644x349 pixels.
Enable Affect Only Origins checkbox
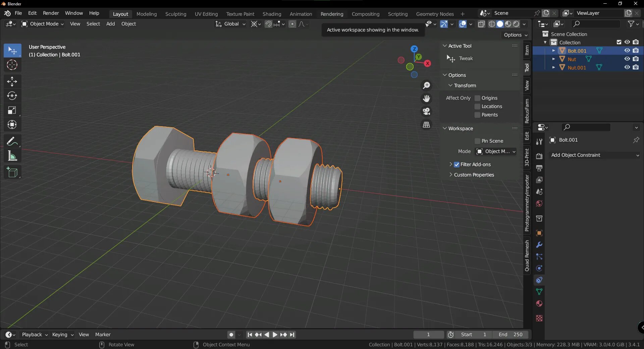tap(477, 98)
